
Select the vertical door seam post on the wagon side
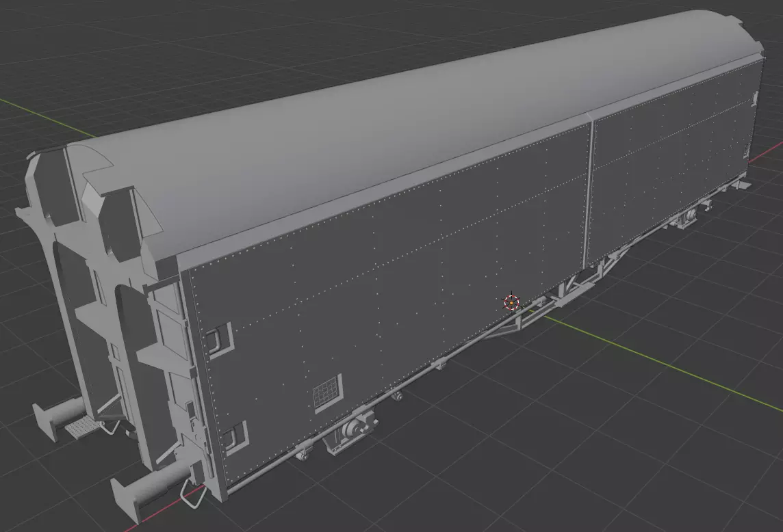click(x=589, y=192)
